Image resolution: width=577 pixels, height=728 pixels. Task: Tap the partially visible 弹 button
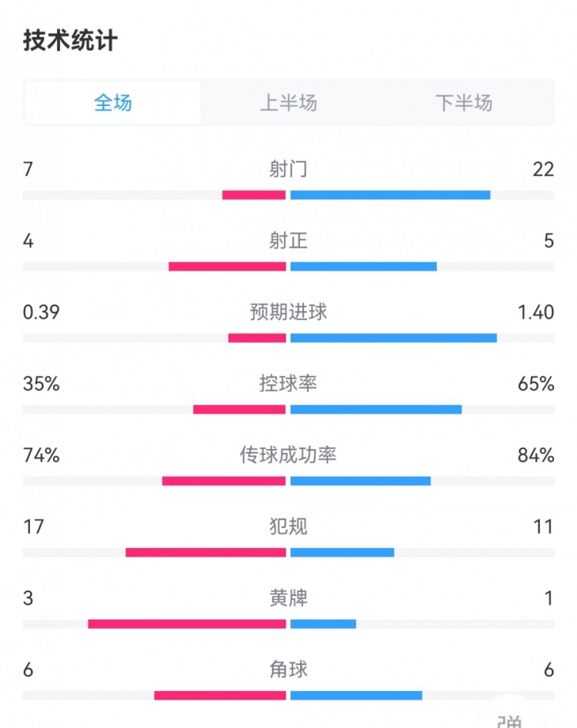[x=509, y=720]
